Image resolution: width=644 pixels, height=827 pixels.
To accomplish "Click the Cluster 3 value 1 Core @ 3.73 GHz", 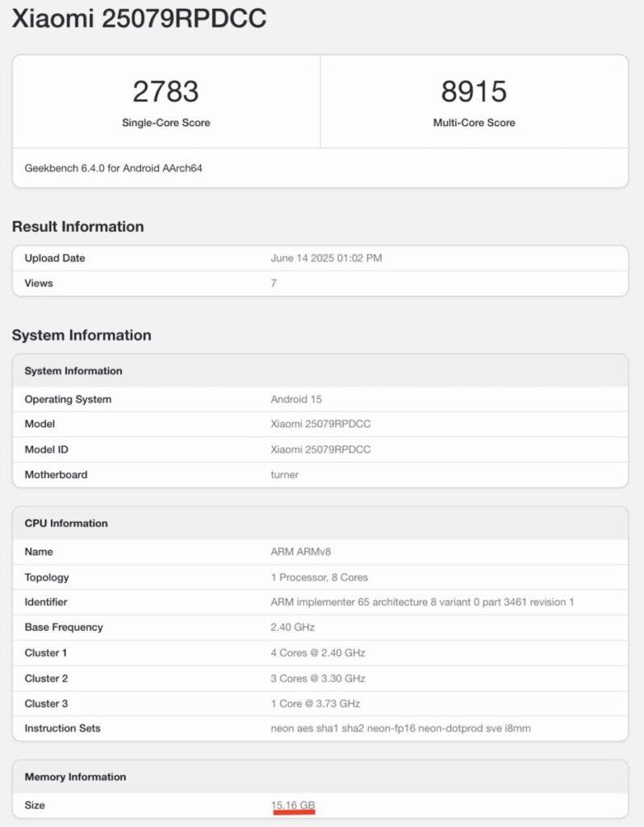I will [x=315, y=703].
